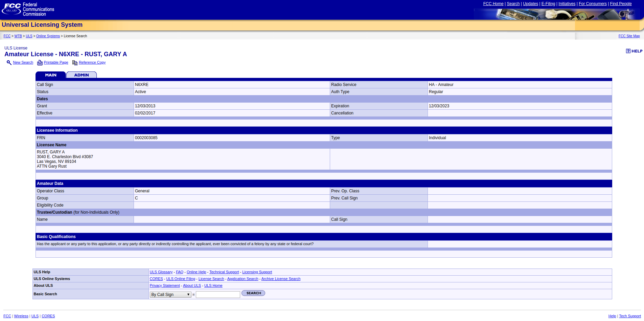Open the FCC Site Map link
Image resolution: width=644 pixels, height=321 pixels.
[629, 36]
